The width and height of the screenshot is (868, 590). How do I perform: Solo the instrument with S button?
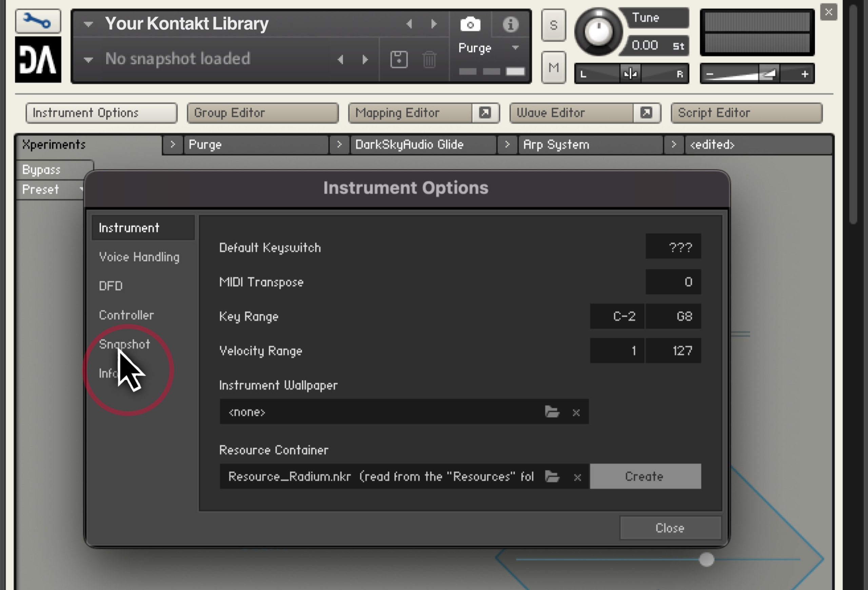553,25
